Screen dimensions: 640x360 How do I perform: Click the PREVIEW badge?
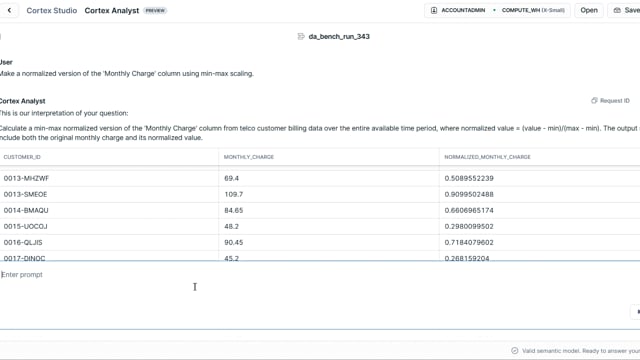tap(155, 11)
